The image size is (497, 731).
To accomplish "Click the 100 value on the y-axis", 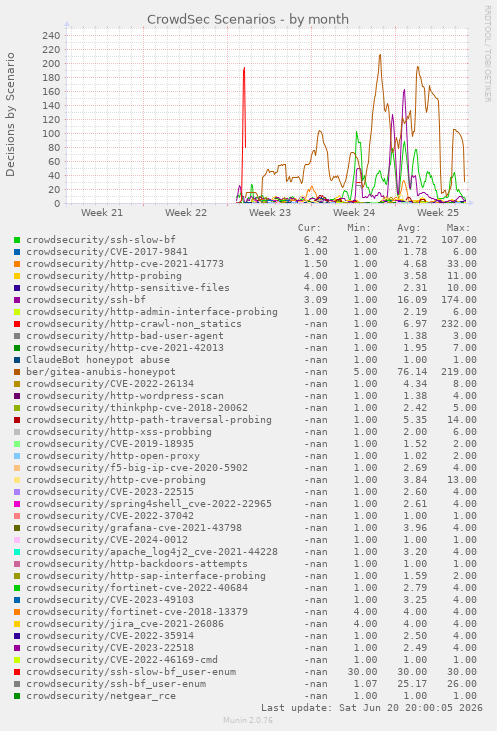I will coord(51,134).
